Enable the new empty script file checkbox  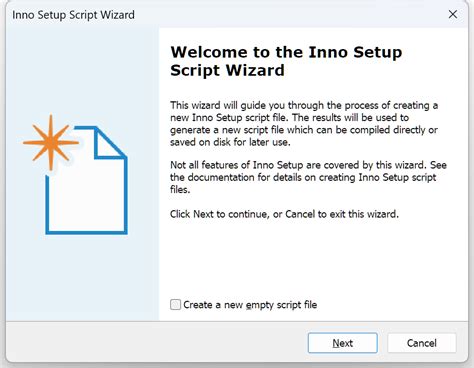(175, 304)
